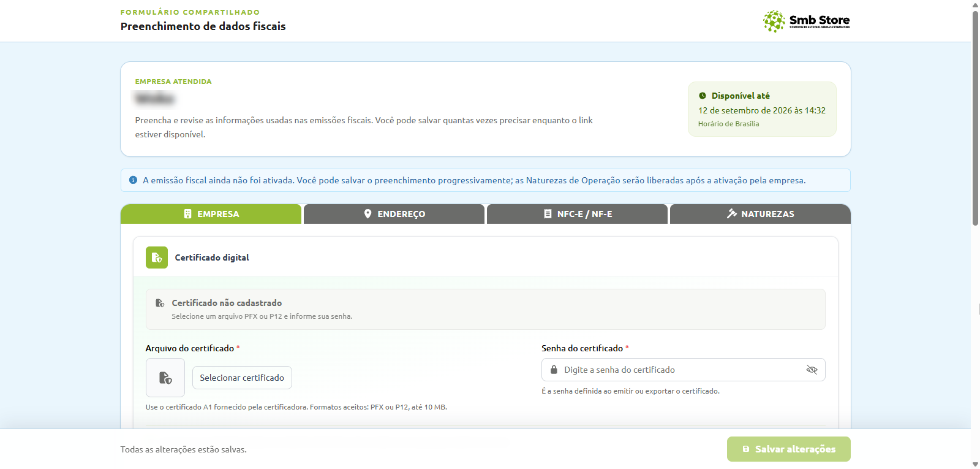Click the scrollbar down arrow
This screenshot has width=980, height=469.
pos(975,464)
